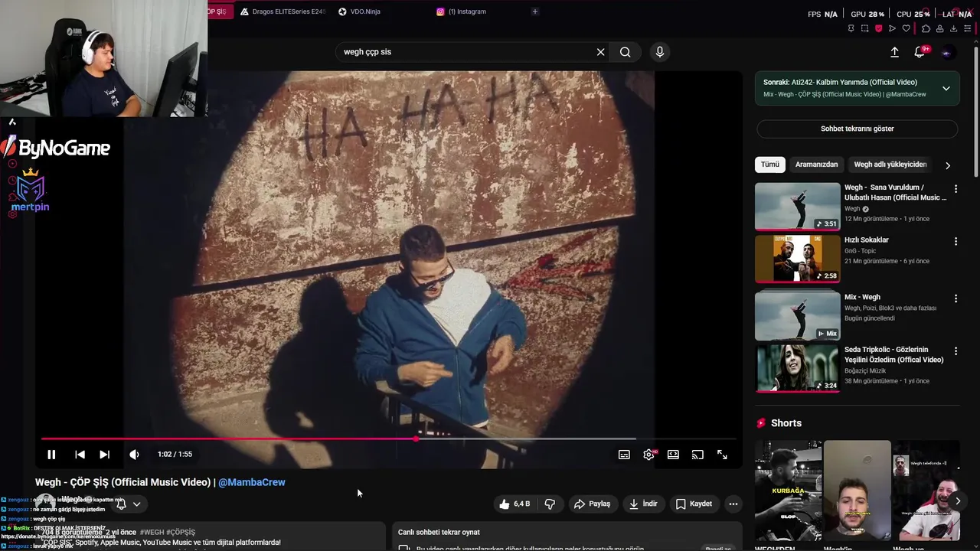The height and width of the screenshot is (551, 980).
Task: Show more filter chips arrow
Action: point(948,165)
